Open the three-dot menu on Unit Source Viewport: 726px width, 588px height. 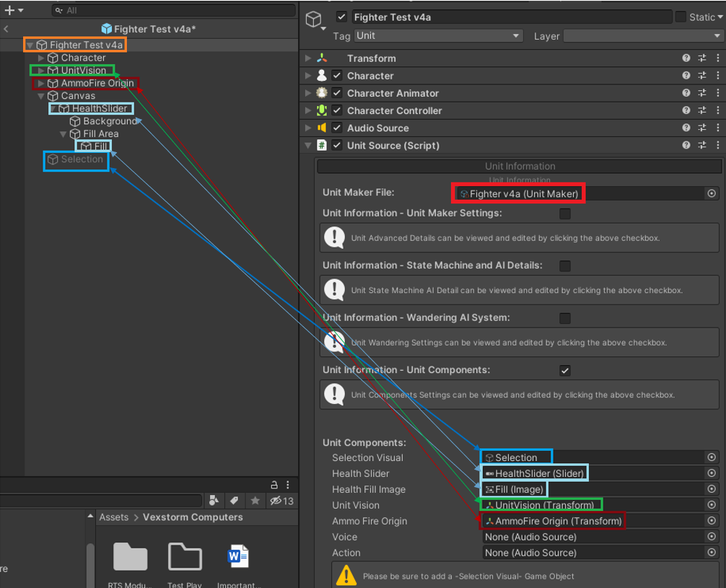point(718,145)
